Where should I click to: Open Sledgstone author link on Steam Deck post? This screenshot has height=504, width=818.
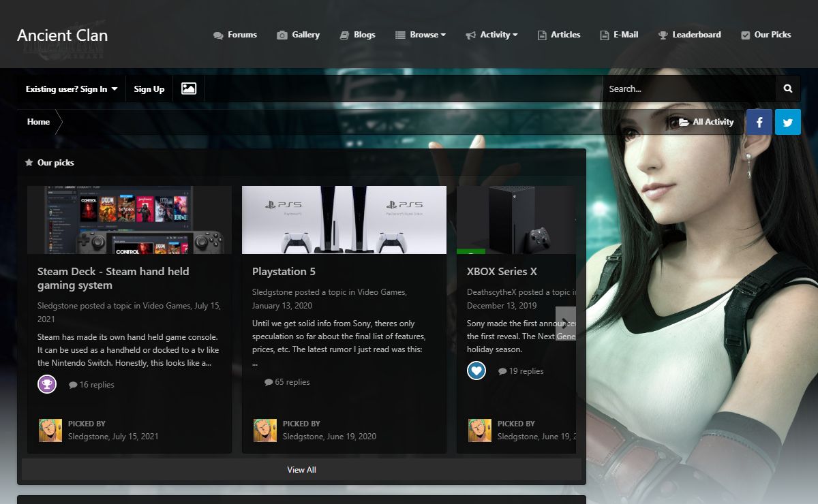pyautogui.click(x=59, y=306)
